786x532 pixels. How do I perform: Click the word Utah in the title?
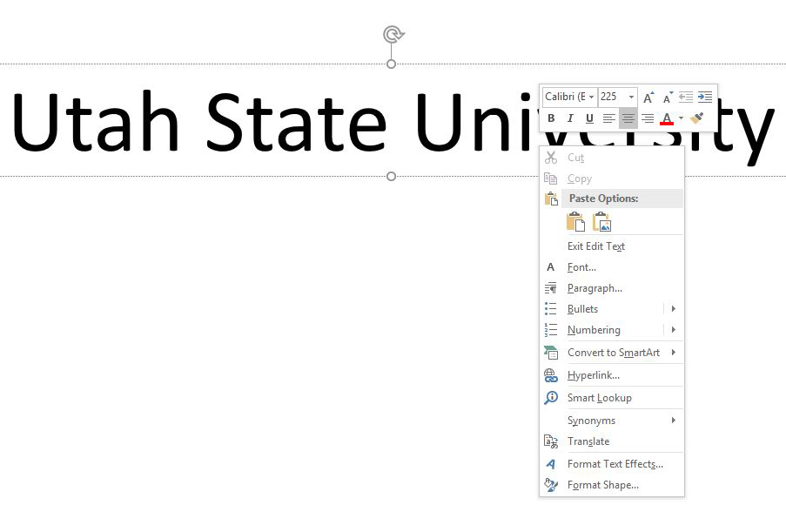(x=95, y=121)
